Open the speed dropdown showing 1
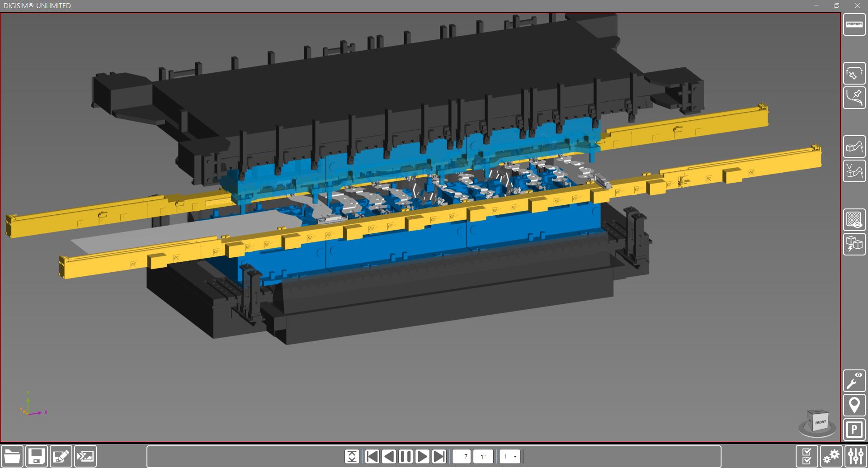The height and width of the screenshot is (468, 868). 510,457
